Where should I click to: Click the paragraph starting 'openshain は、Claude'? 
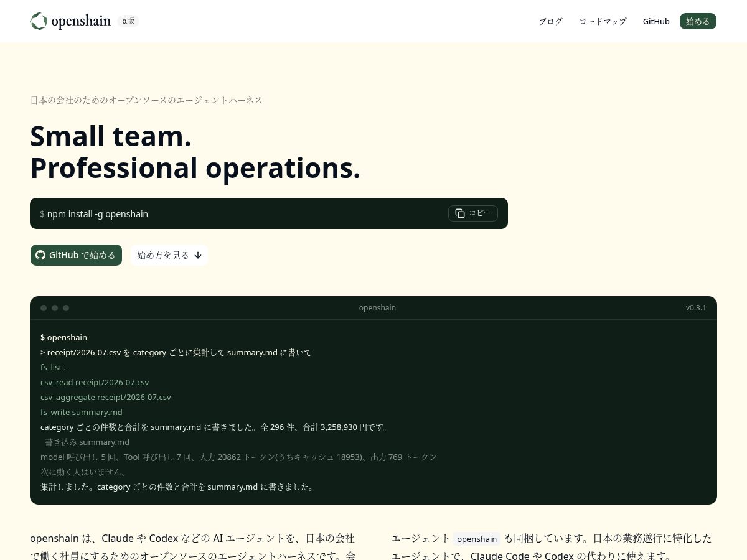point(193,546)
